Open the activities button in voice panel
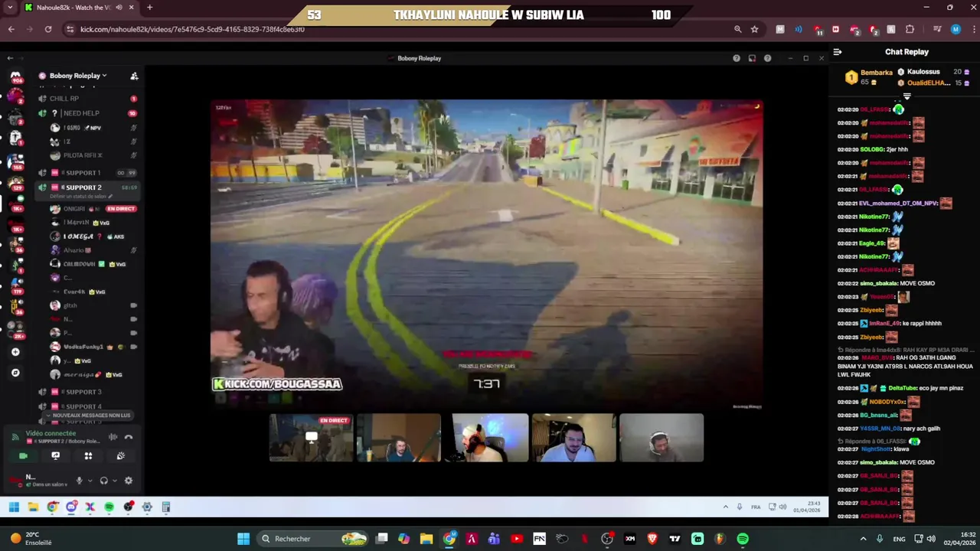Screen dimensions: 980x551 (88, 456)
